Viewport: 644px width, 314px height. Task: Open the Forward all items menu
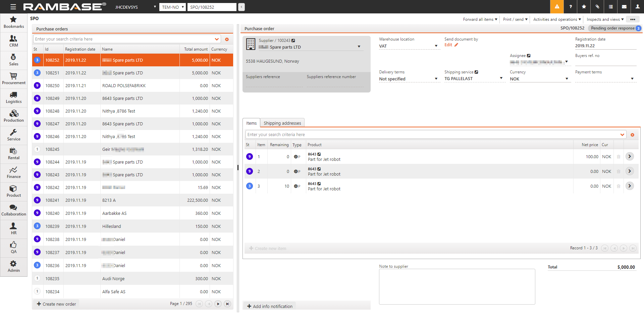480,19
